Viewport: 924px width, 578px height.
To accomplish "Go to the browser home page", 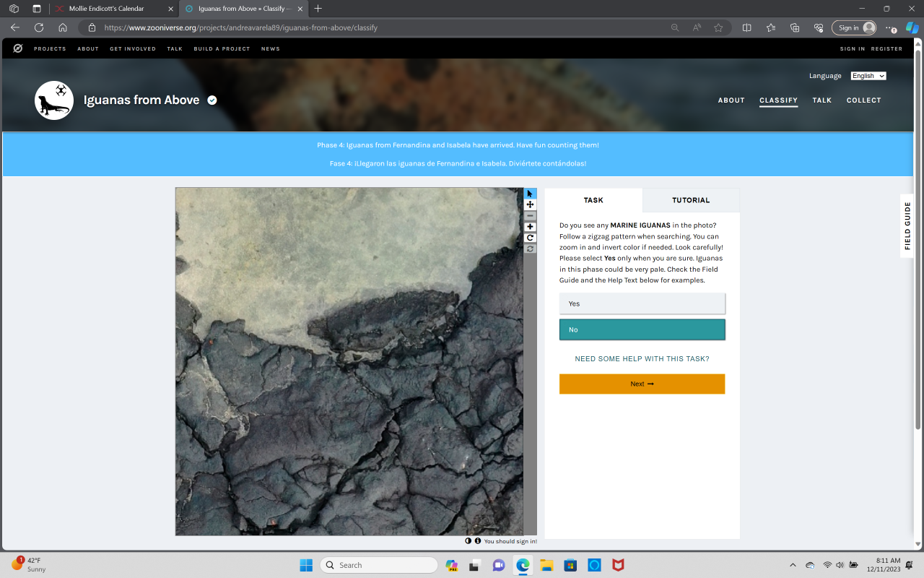I will pos(63,27).
